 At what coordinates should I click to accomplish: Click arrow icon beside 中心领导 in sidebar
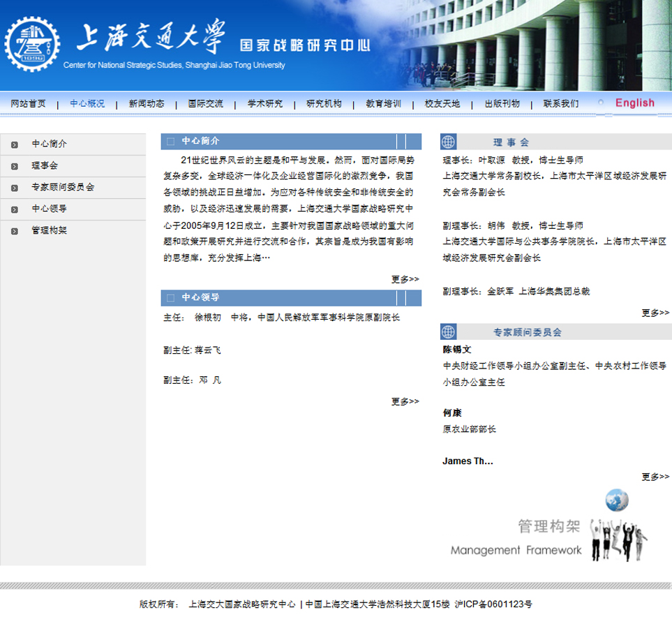[15, 209]
